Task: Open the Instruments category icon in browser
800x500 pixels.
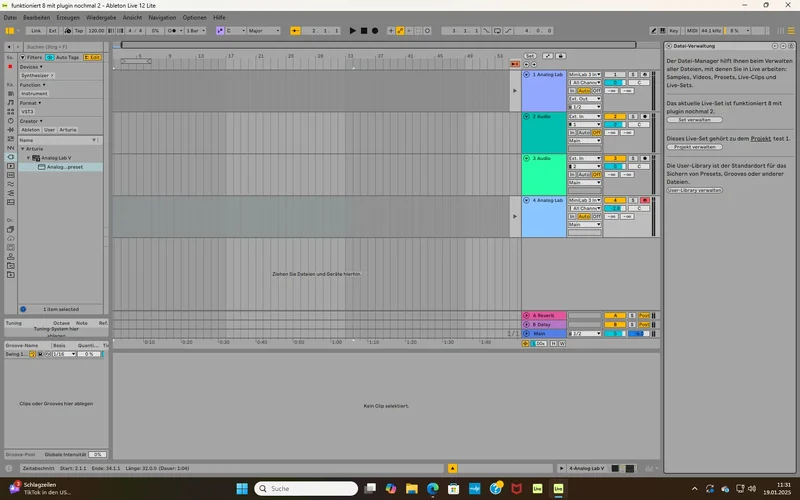Action: (x=10, y=121)
